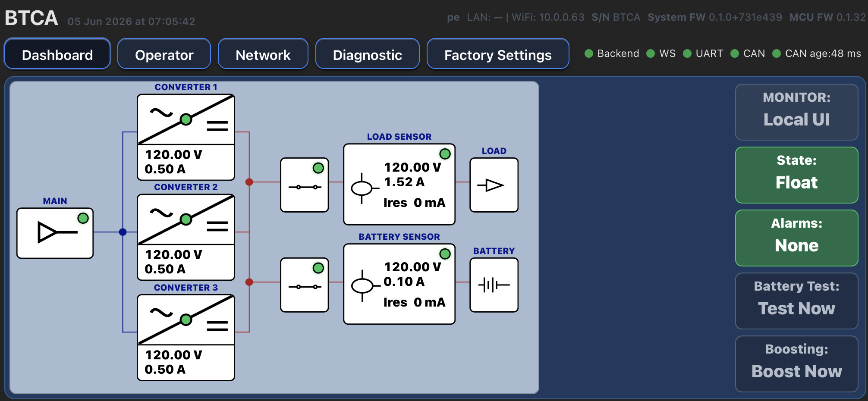The image size is (868, 401).
Task: Click the UART status indicator dot
Action: tap(687, 53)
